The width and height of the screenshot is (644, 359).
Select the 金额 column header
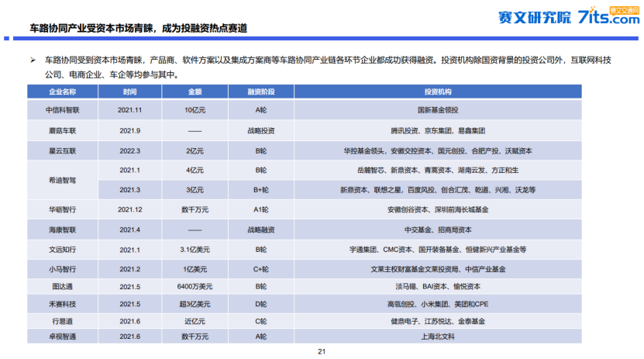coord(195,91)
